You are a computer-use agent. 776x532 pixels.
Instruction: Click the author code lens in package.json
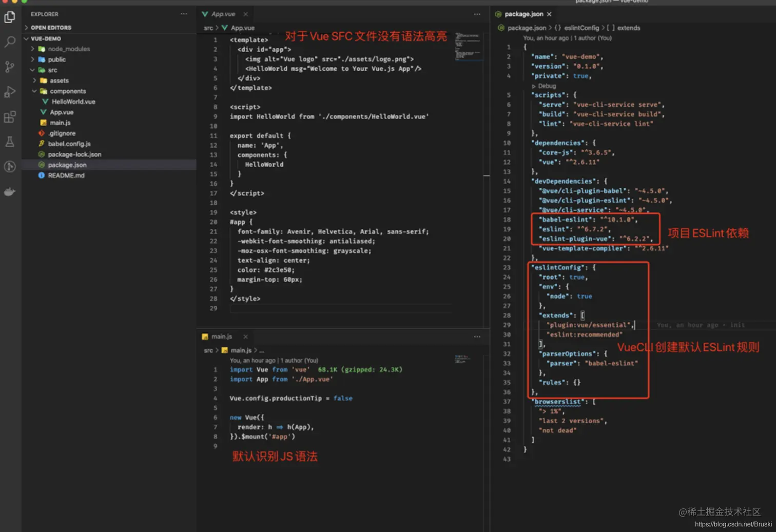pos(567,38)
